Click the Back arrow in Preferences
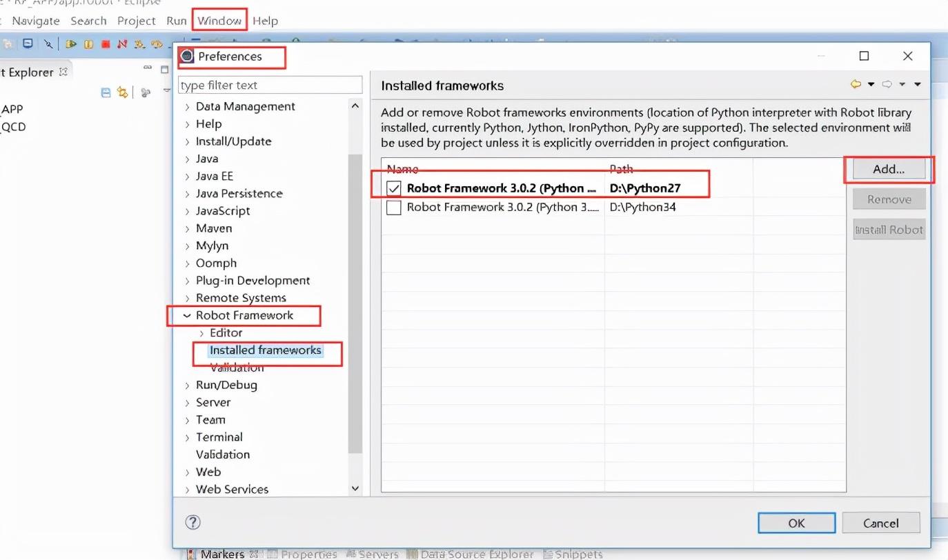948x560 pixels. click(x=856, y=84)
